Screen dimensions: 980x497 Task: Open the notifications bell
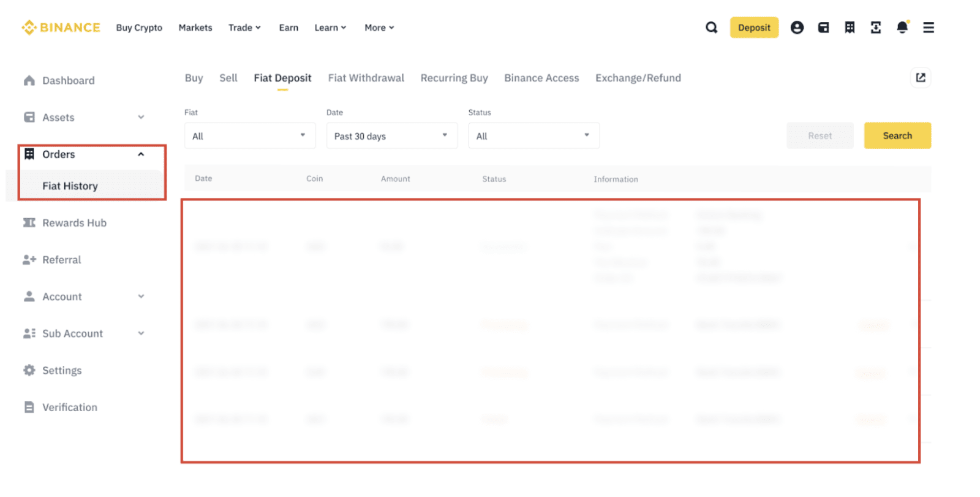click(902, 28)
